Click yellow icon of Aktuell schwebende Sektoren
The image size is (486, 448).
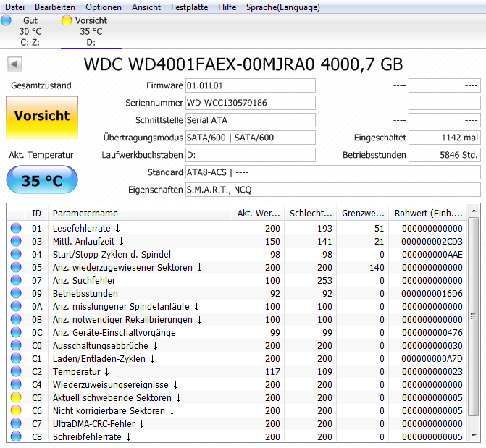pos(16,397)
